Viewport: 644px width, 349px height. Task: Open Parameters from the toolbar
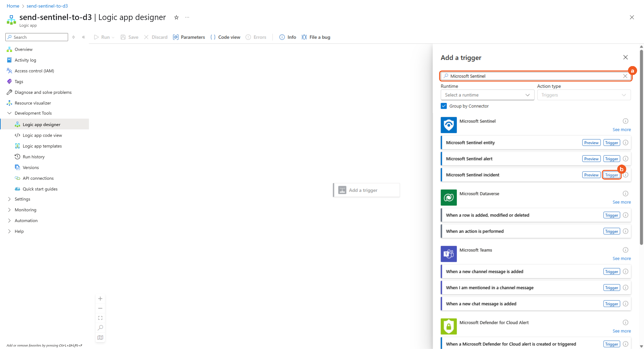point(189,37)
